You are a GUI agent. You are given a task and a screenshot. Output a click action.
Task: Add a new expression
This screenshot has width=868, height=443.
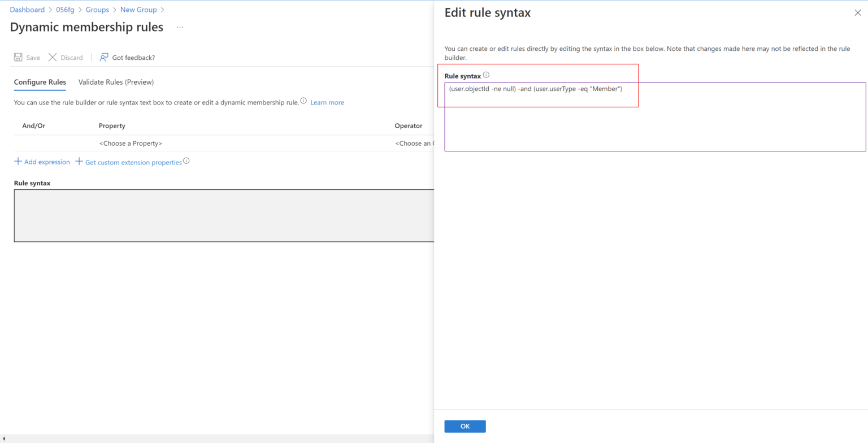coord(42,162)
